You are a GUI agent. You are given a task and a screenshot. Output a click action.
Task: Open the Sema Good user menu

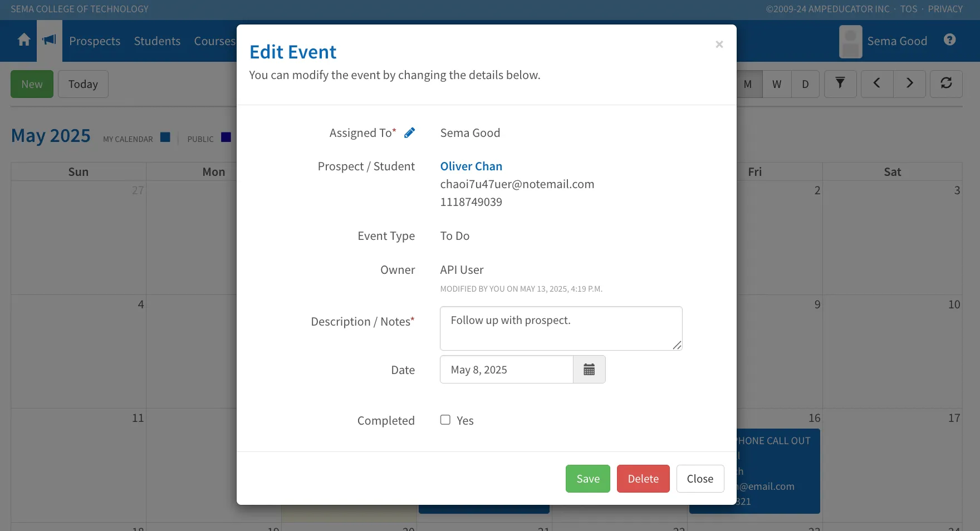coord(896,41)
